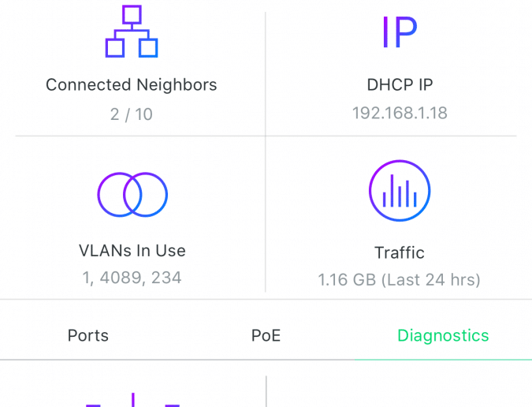This screenshot has width=532, height=407.
Task: Click the right circle of the VLANs icon
Action: pos(146,195)
